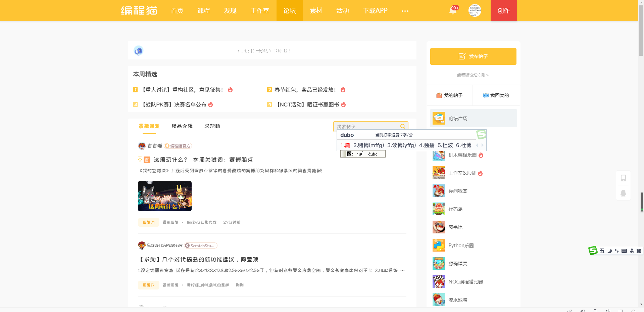Open 素材 in navigation

[x=316, y=11]
